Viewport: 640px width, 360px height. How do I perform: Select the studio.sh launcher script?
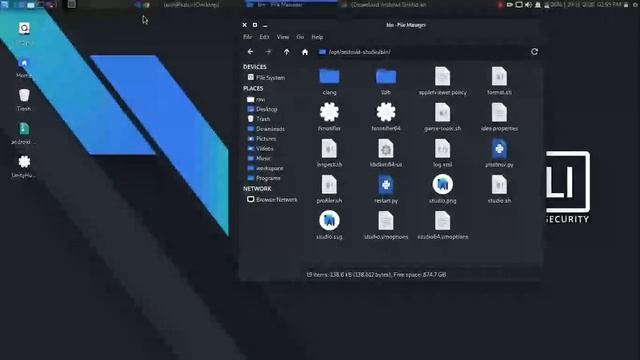click(x=499, y=189)
